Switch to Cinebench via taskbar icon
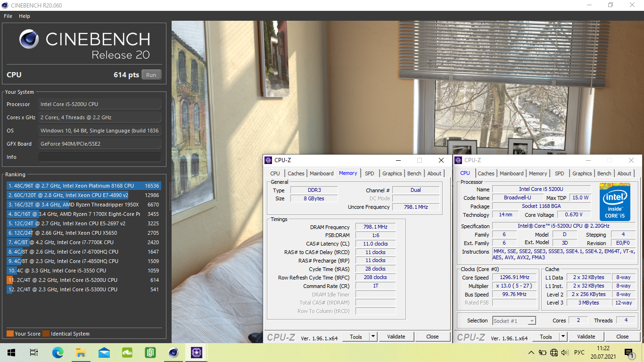644x362 pixels. coord(173,353)
